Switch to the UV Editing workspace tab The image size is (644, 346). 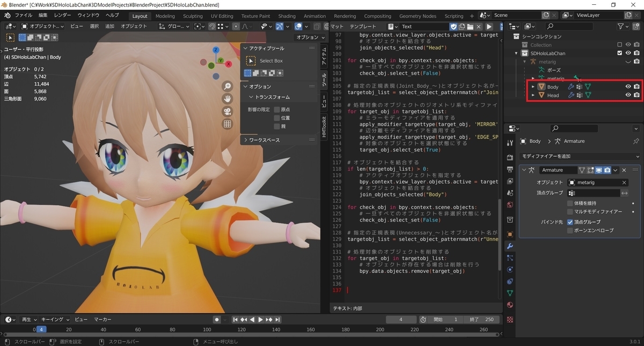coord(222,16)
